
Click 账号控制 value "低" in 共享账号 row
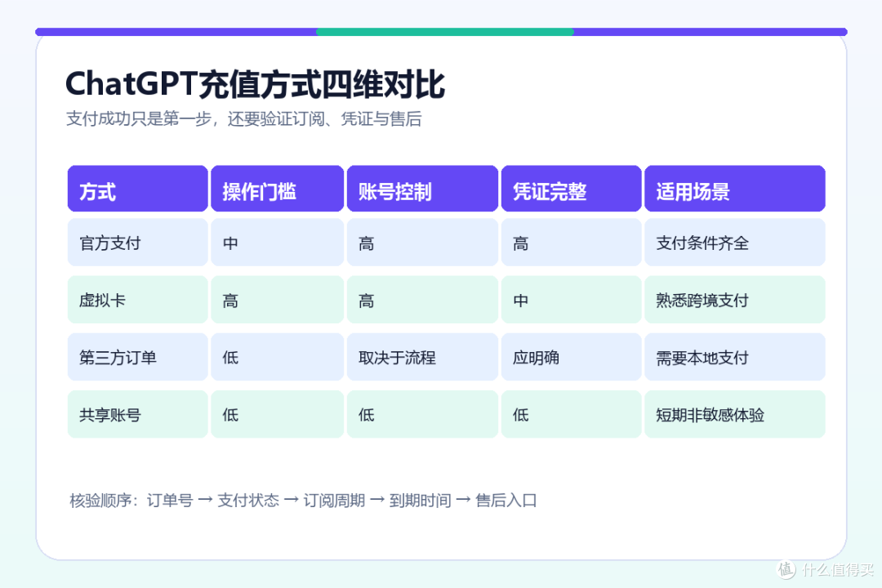pyautogui.click(x=422, y=415)
